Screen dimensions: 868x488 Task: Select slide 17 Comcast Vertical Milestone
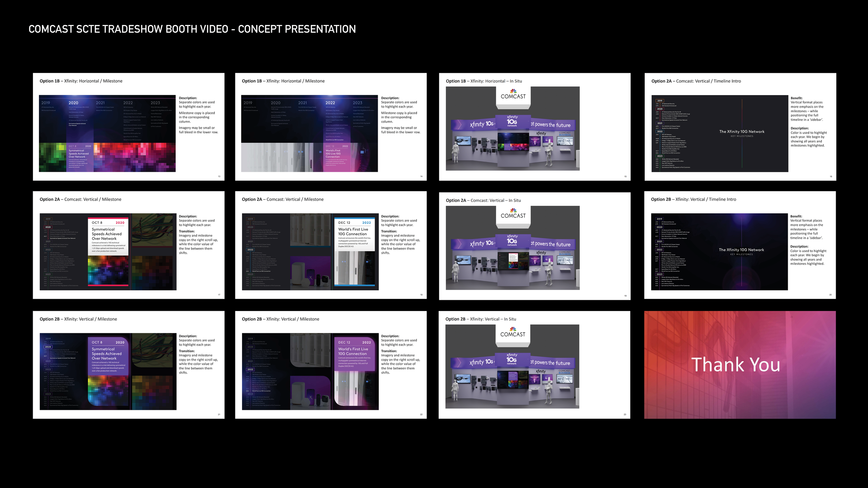128,245
